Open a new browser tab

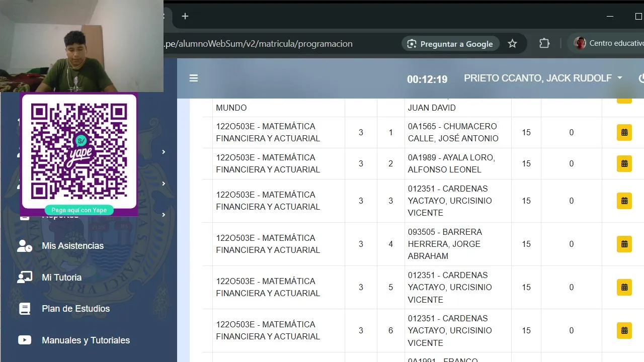click(185, 16)
